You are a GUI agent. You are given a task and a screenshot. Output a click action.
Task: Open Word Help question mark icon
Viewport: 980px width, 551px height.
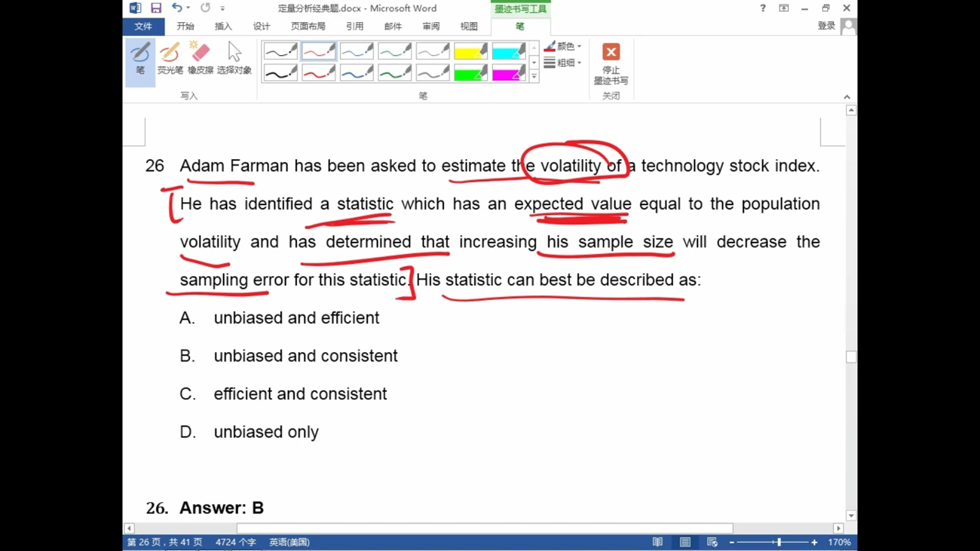coord(763,8)
